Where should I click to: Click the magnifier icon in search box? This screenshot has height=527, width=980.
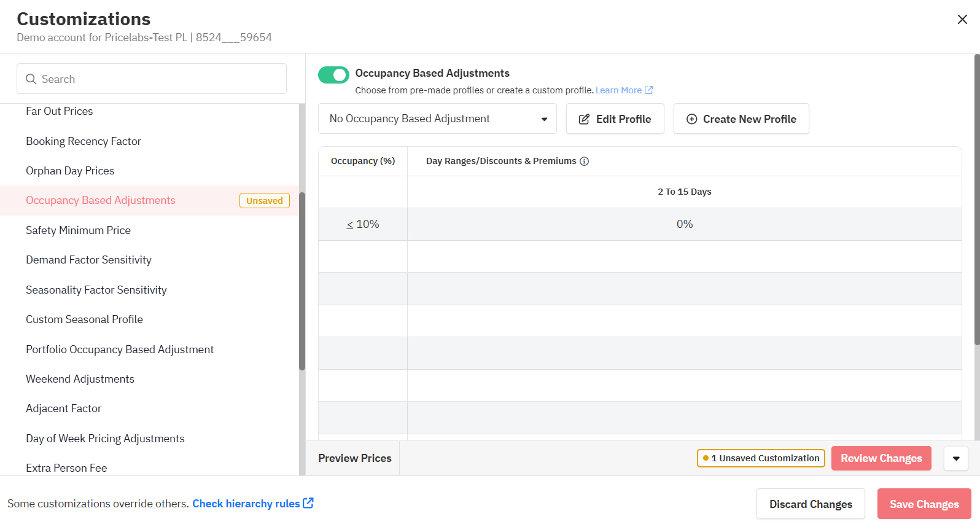coord(31,79)
